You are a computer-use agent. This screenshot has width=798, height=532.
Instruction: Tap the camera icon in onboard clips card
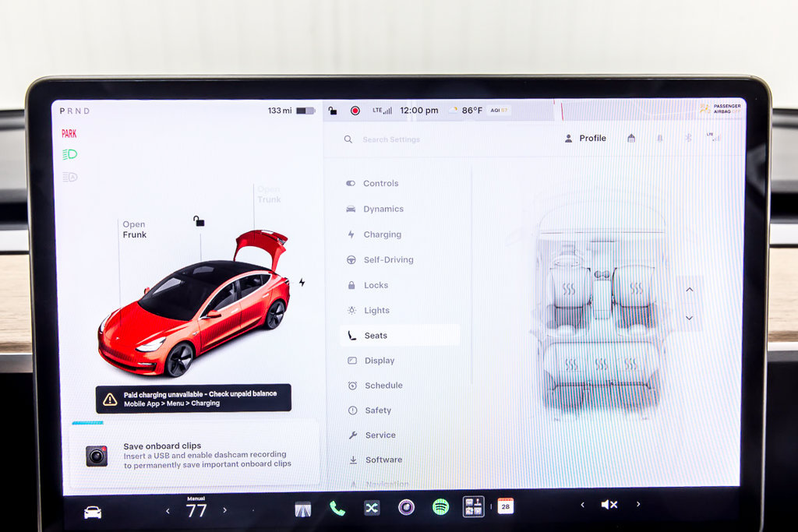[x=97, y=456]
